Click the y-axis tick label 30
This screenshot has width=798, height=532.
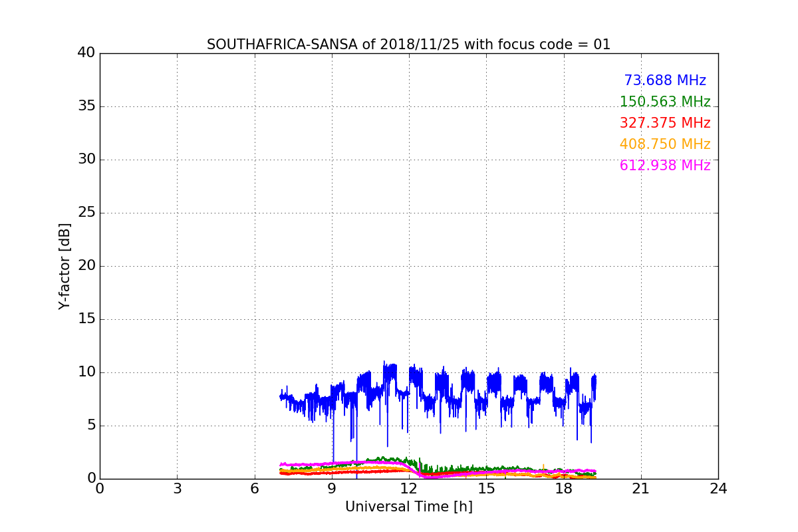[86, 160]
